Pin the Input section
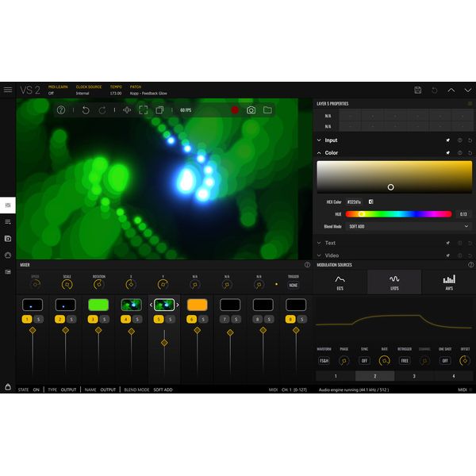This screenshot has width=476, height=476. point(447,140)
